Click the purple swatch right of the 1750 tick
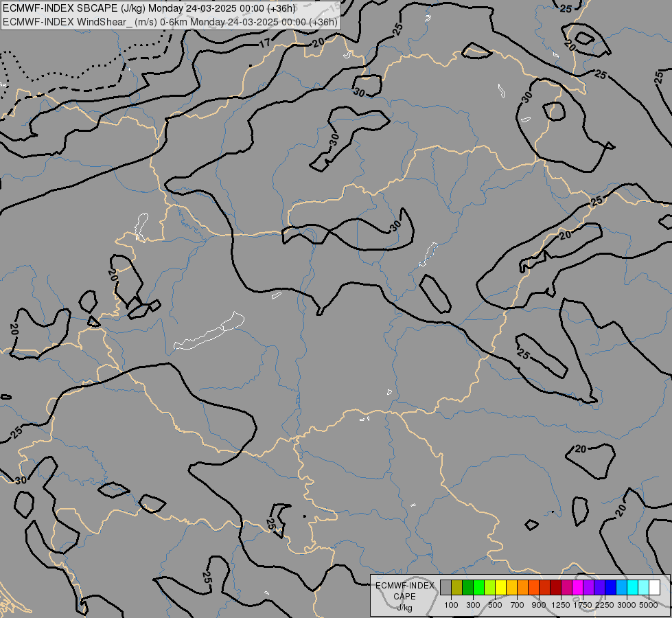This screenshot has width=672, height=618. pos(589,587)
